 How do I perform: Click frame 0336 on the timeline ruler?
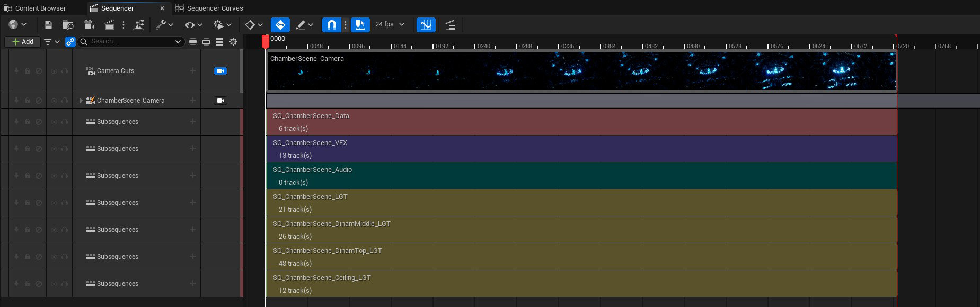[567, 46]
